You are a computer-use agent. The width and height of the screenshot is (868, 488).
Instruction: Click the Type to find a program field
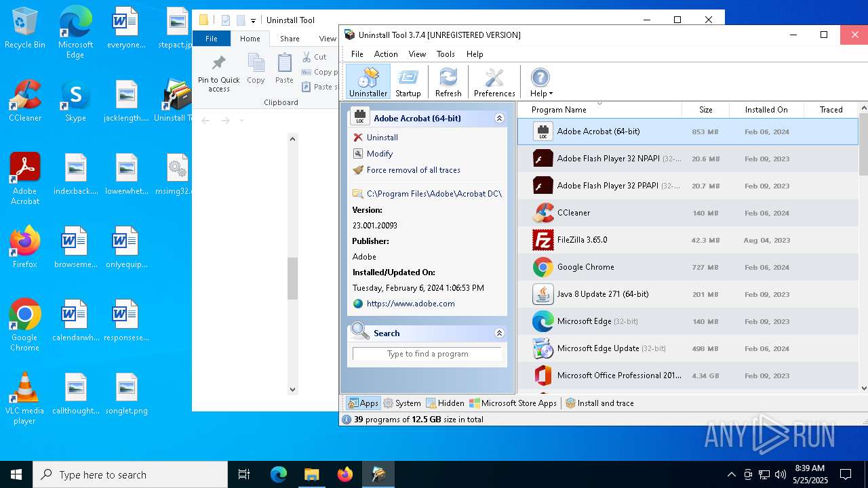pos(427,354)
